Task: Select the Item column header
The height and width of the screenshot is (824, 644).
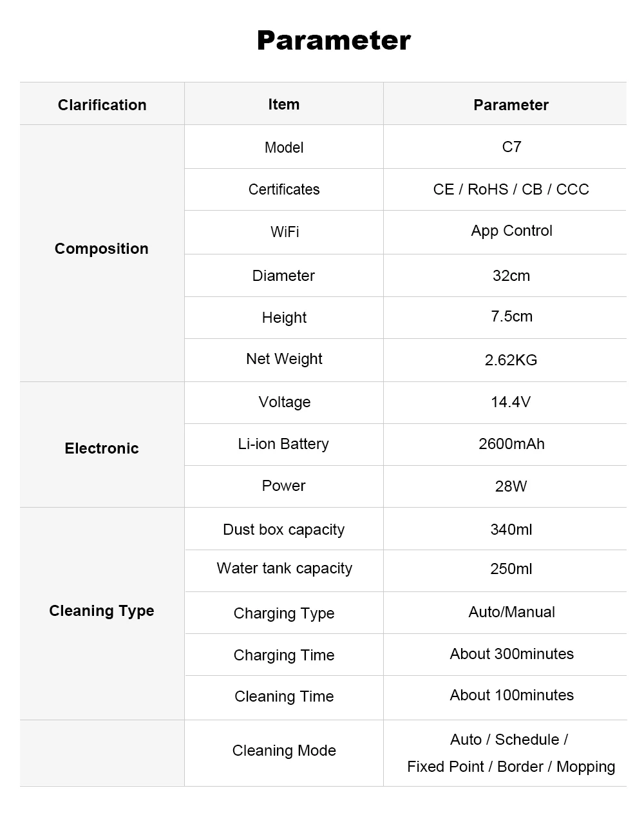Action: 284,104
